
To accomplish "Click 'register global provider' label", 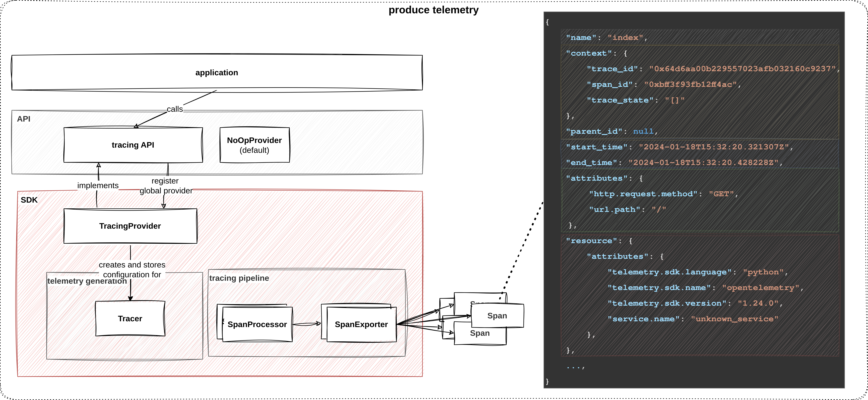I will click(x=166, y=186).
